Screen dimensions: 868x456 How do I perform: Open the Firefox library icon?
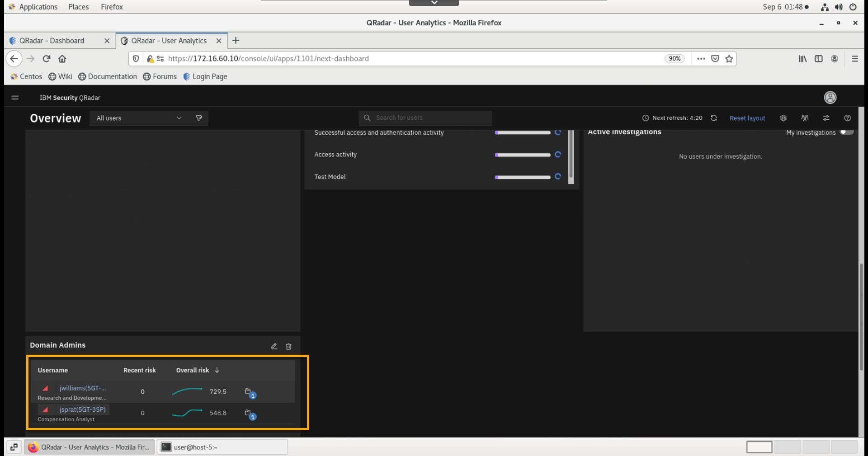click(x=802, y=59)
